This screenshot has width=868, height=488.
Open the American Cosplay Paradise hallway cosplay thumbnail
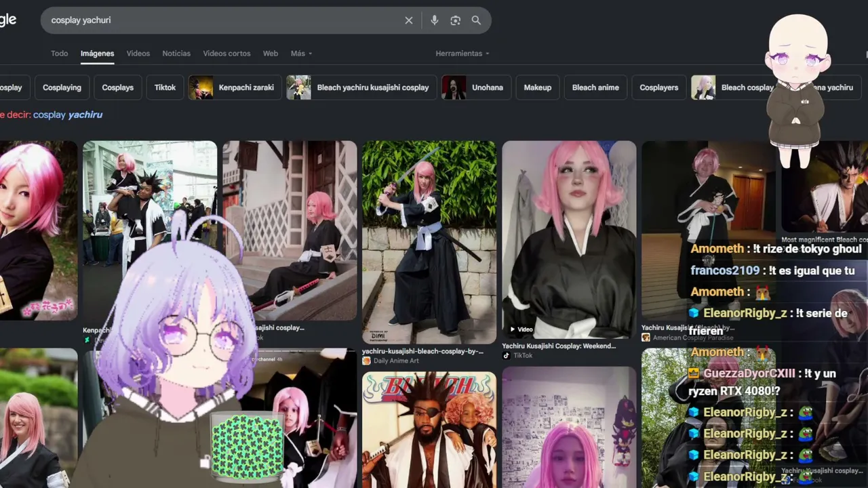click(x=709, y=230)
